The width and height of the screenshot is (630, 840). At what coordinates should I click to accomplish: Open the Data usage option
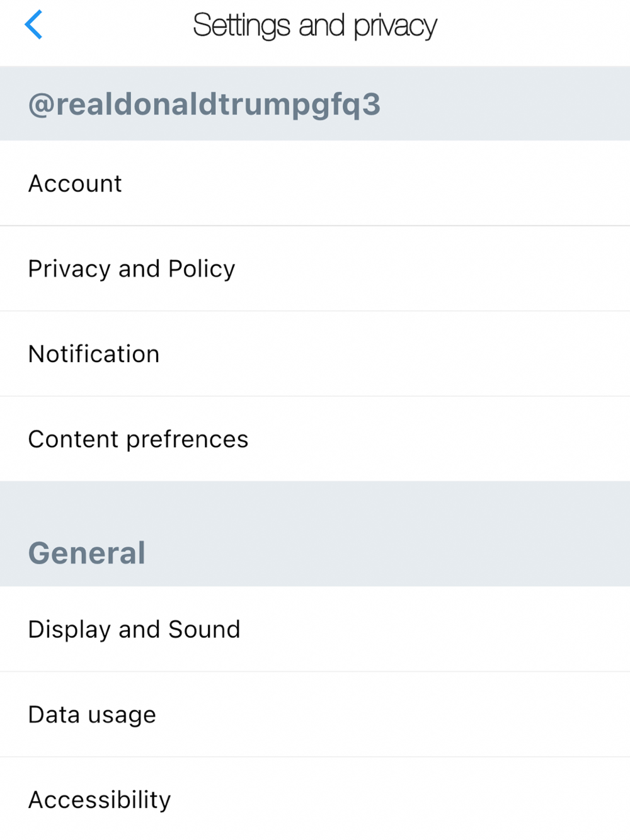315,715
